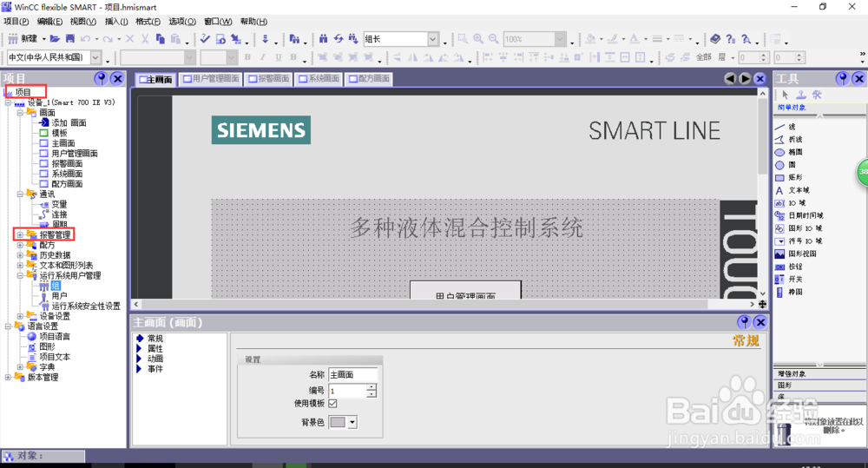The width and height of the screenshot is (868, 468).
Task: Click in the 名称 name input field
Action: pyautogui.click(x=352, y=375)
